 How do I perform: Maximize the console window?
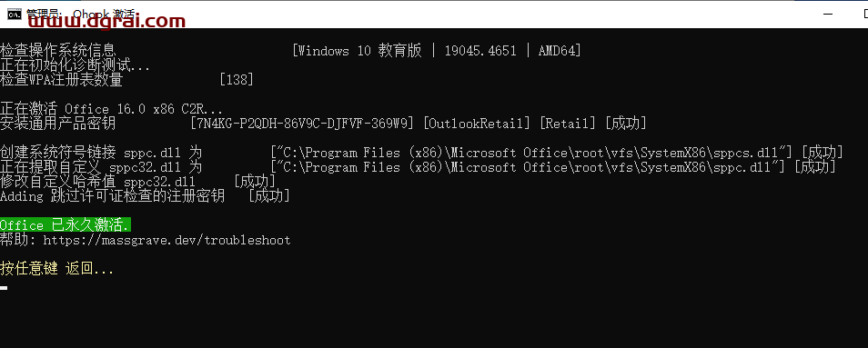pos(862,15)
